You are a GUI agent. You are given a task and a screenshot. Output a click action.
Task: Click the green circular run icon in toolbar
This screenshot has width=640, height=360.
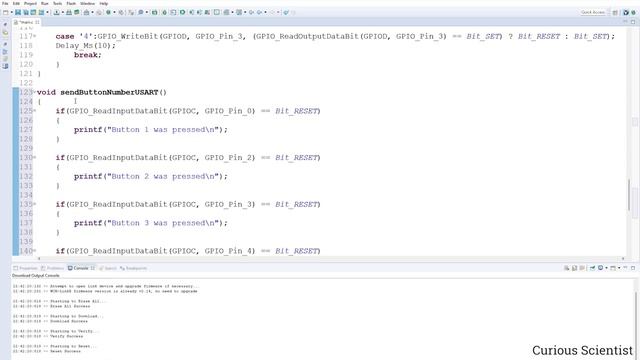(x=182, y=12)
